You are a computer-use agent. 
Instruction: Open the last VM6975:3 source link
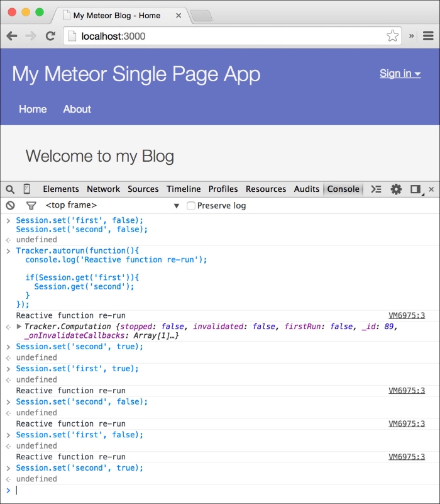point(407,457)
